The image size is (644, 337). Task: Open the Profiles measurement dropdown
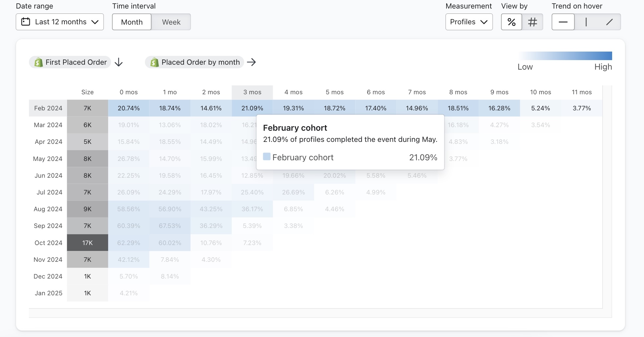pos(469,22)
